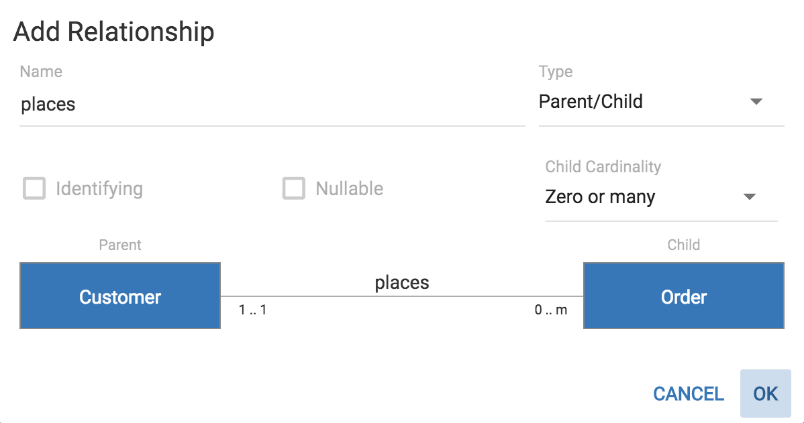Viewport: 804px width, 423px height.
Task: Click the "Parent" label above Customer
Action: pyautogui.click(x=120, y=245)
